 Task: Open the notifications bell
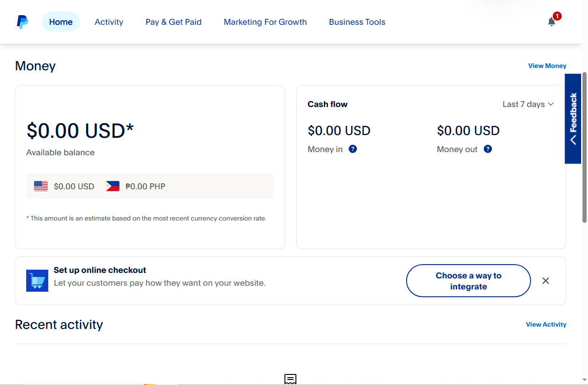pos(552,22)
